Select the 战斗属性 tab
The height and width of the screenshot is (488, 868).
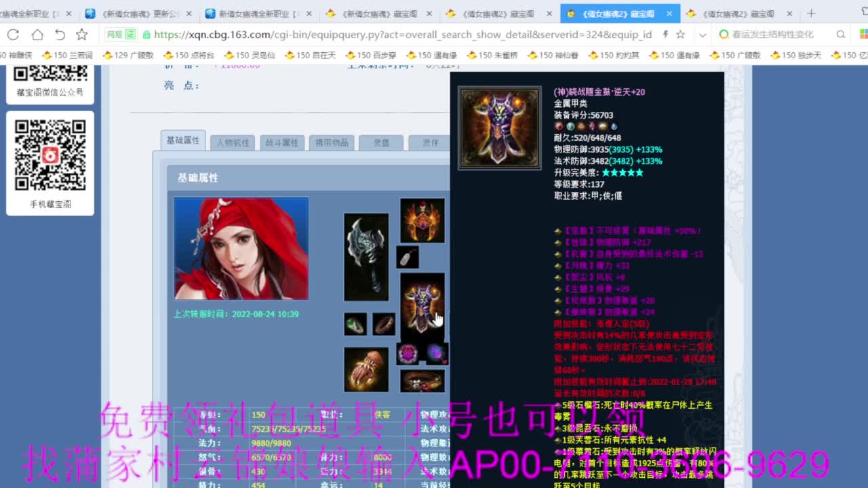[x=282, y=142]
